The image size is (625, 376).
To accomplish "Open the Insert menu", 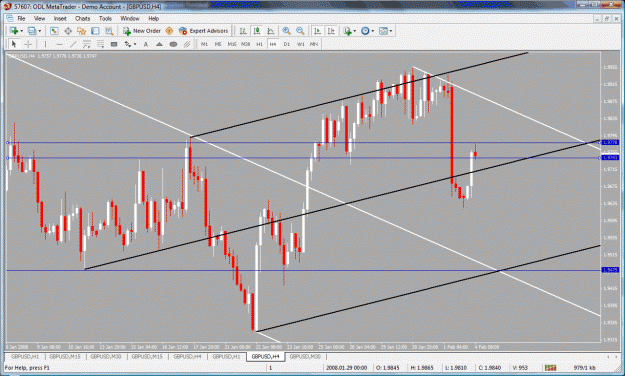I will (x=60, y=18).
